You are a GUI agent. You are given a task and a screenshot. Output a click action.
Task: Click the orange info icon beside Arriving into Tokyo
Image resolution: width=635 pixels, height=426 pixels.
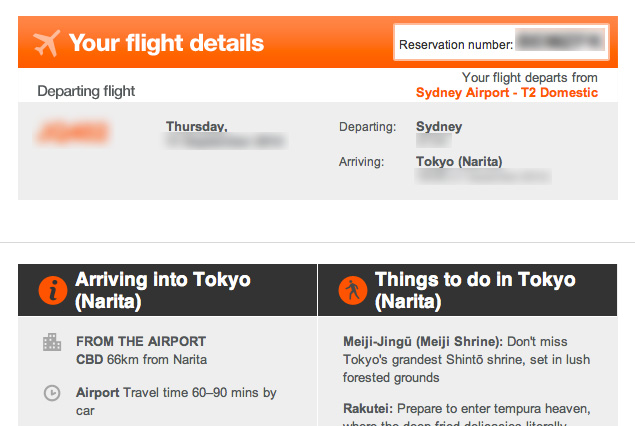click(x=52, y=290)
